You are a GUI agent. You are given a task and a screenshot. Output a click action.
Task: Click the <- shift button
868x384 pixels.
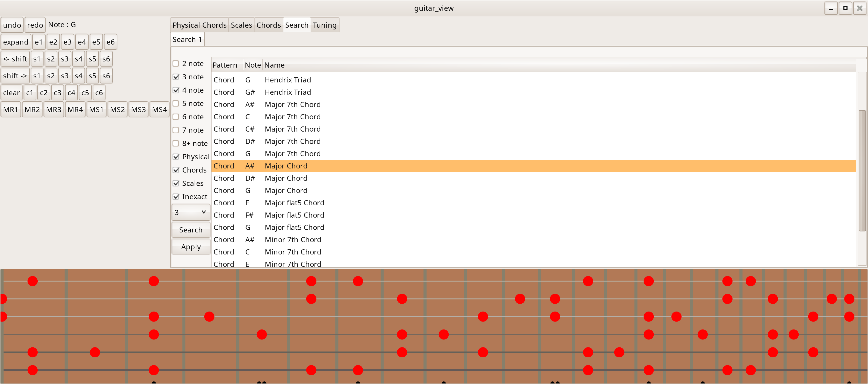pyautogui.click(x=15, y=58)
